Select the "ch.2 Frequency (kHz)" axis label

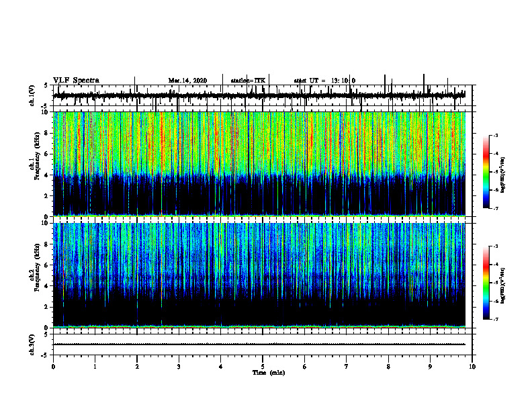[x=35, y=267]
